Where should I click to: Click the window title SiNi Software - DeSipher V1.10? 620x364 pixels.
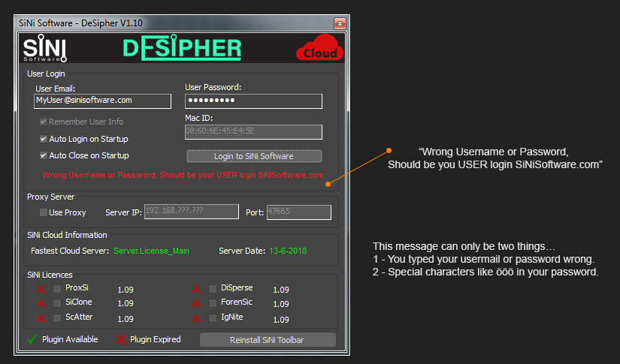click(80, 23)
